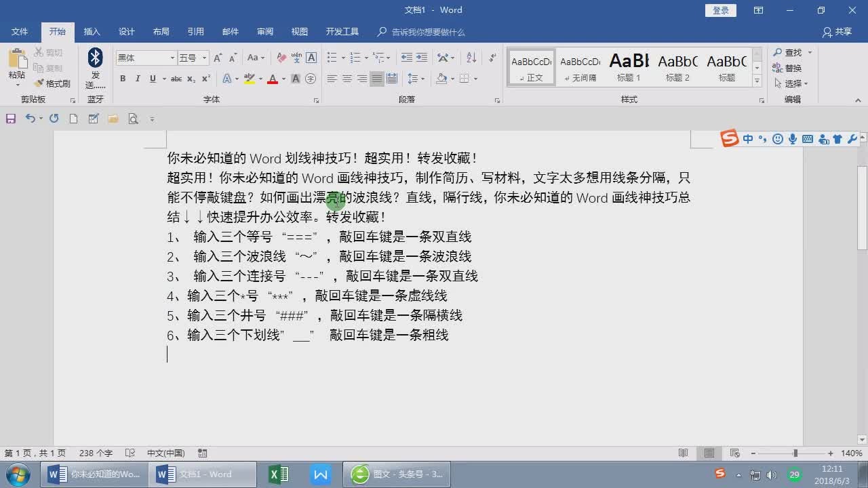Open the bullet list dropdown arrow
This screenshot has width=868, height=488.
343,58
